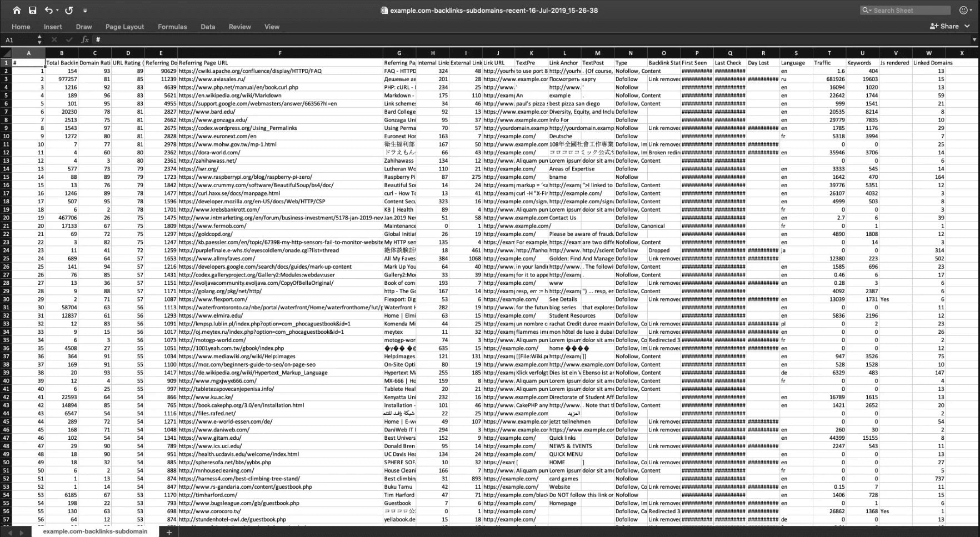
Task: Select the example.com-backlinks-subdomain sheet tab
Action: (94, 531)
